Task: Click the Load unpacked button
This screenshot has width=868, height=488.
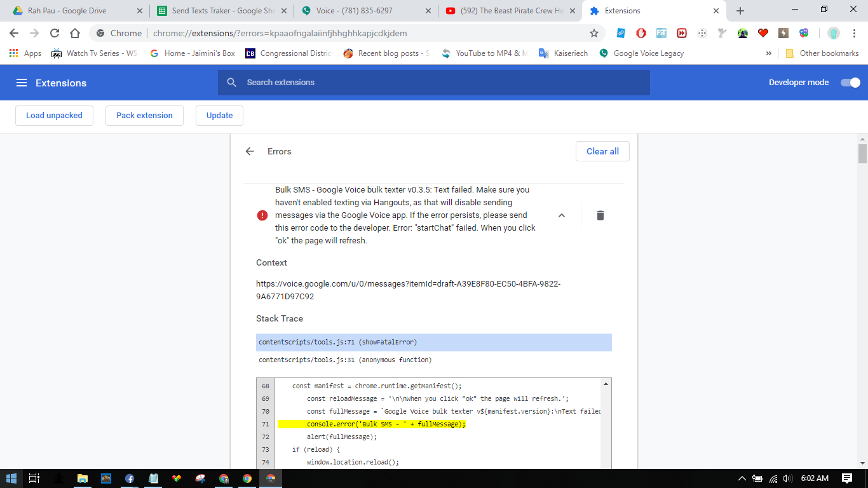Action: (x=54, y=116)
